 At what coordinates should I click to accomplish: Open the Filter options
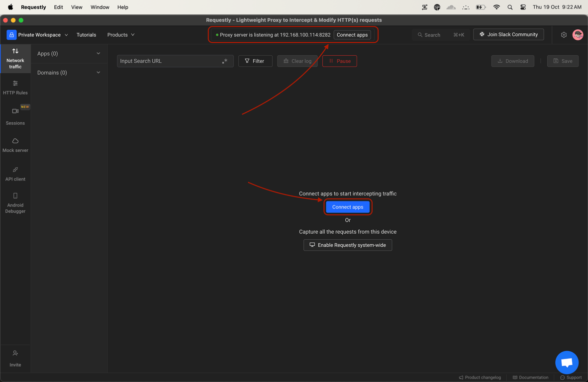point(255,61)
